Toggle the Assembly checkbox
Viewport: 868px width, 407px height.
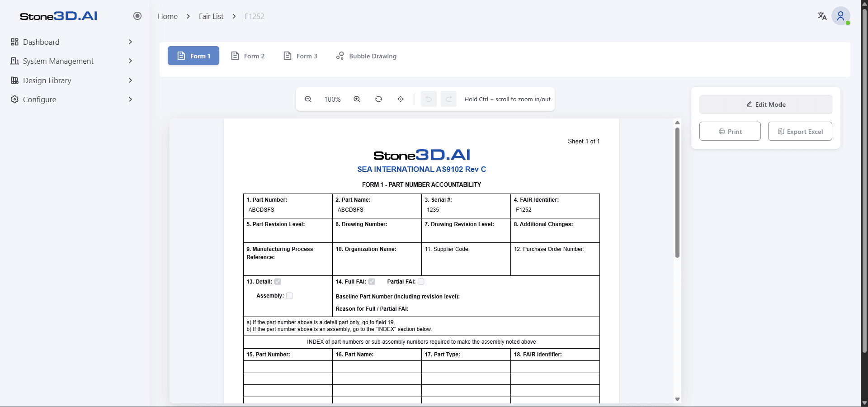(289, 296)
